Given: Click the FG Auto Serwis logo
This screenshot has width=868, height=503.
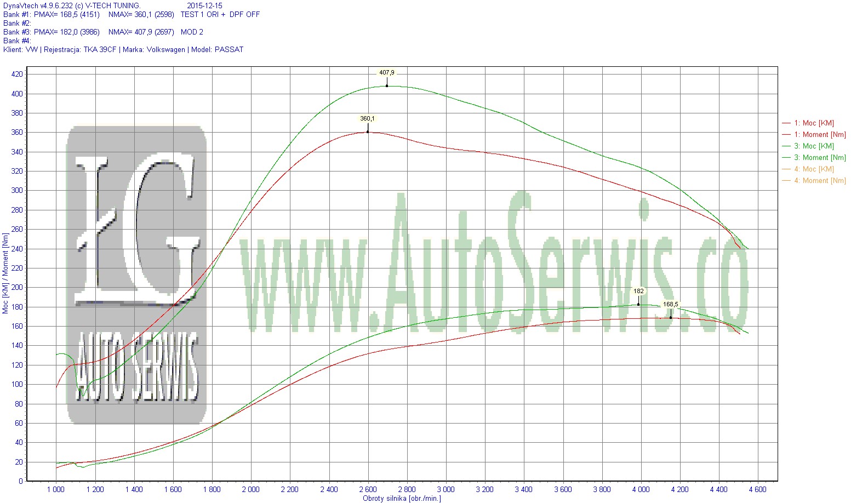Looking at the screenshot, I should tap(136, 274).
